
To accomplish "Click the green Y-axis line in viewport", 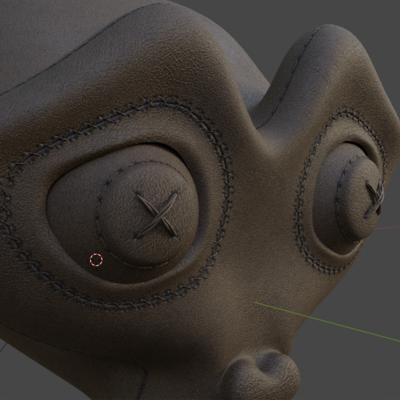I will (327, 322).
